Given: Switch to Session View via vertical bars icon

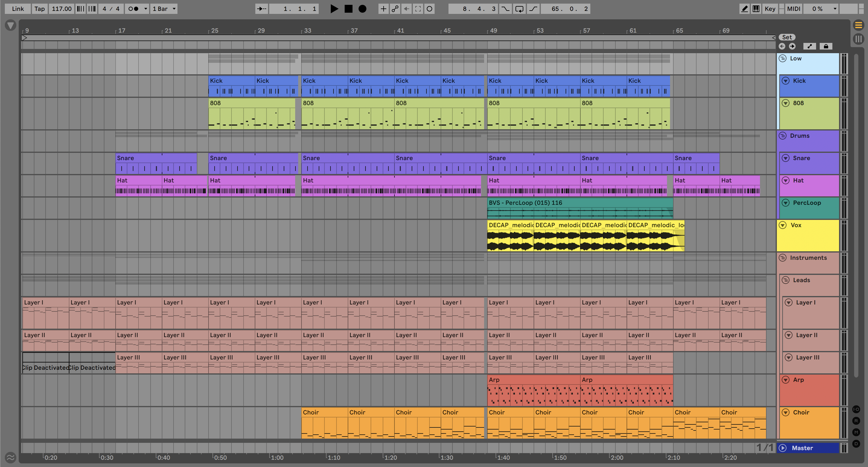Looking at the screenshot, I should 858,39.
